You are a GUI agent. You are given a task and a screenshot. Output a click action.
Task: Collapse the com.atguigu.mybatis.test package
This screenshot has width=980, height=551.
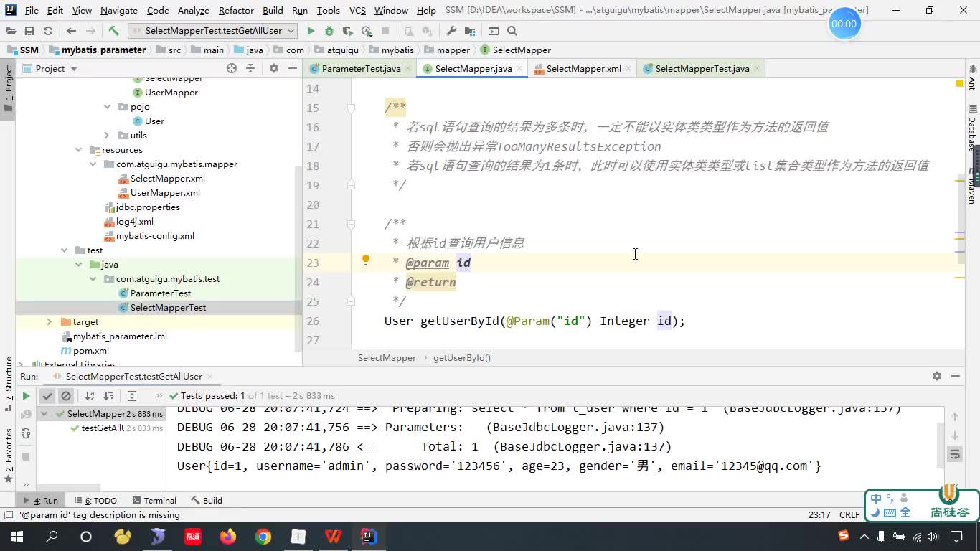(x=93, y=278)
